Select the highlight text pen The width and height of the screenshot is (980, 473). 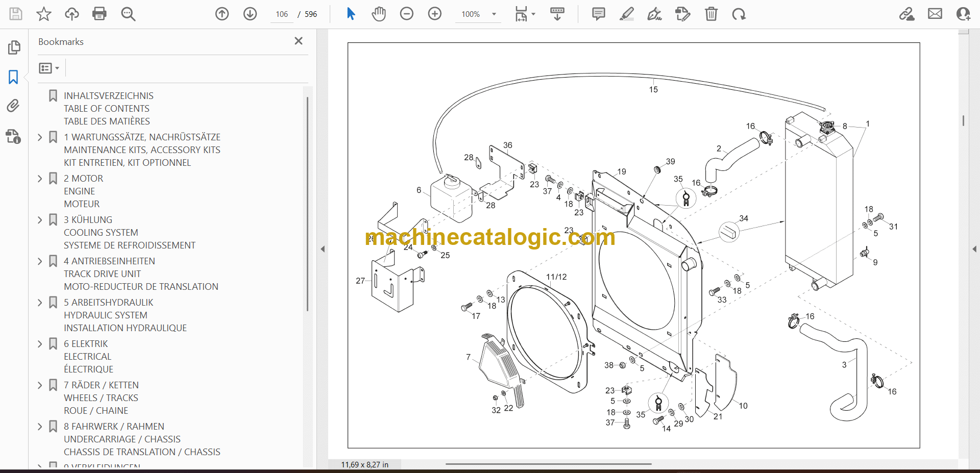tap(627, 14)
